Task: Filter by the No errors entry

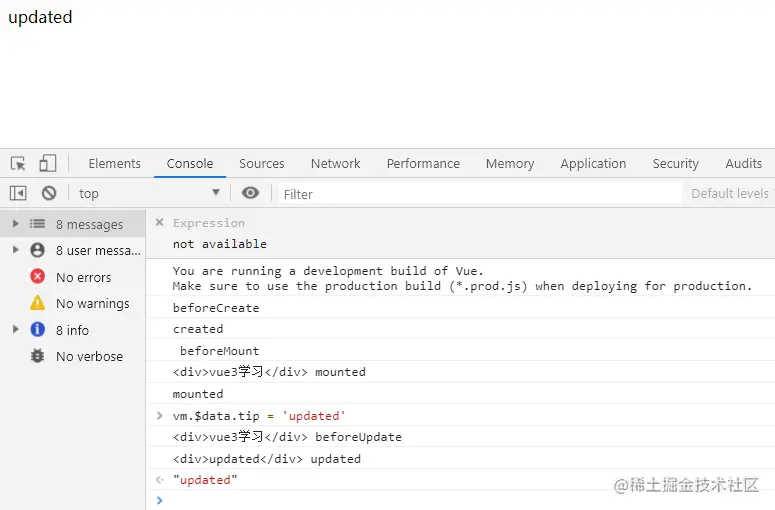Action: click(83, 277)
